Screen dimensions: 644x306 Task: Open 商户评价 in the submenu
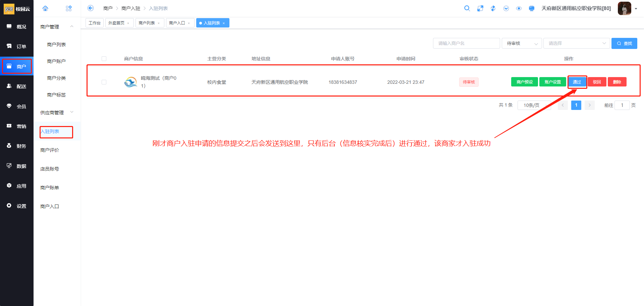(50, 150)
